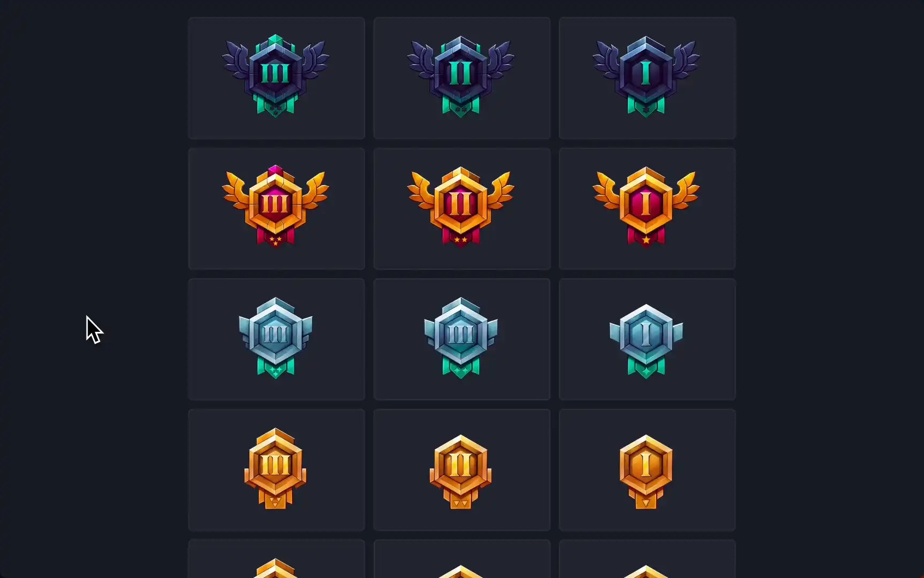Open the partially visible bottom-left badge card
Viewport: 924px width, 578px height.
click(x=276, y=559)
